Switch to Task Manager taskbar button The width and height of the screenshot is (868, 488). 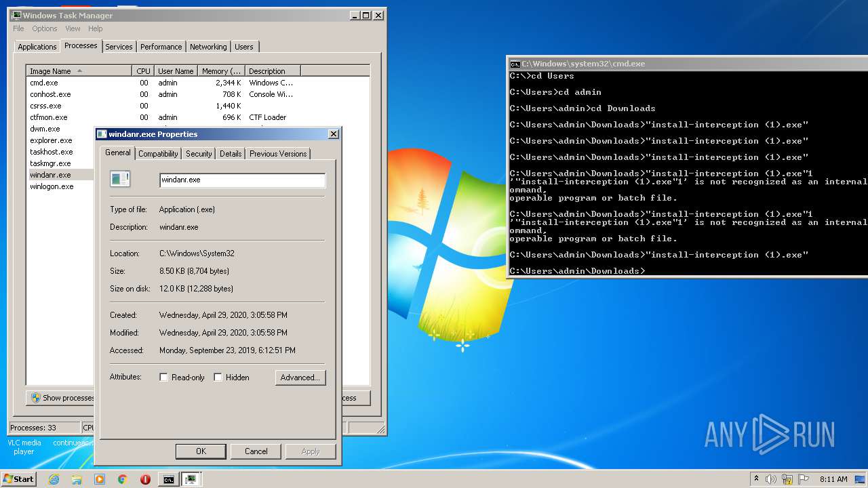tap(191, 479)
